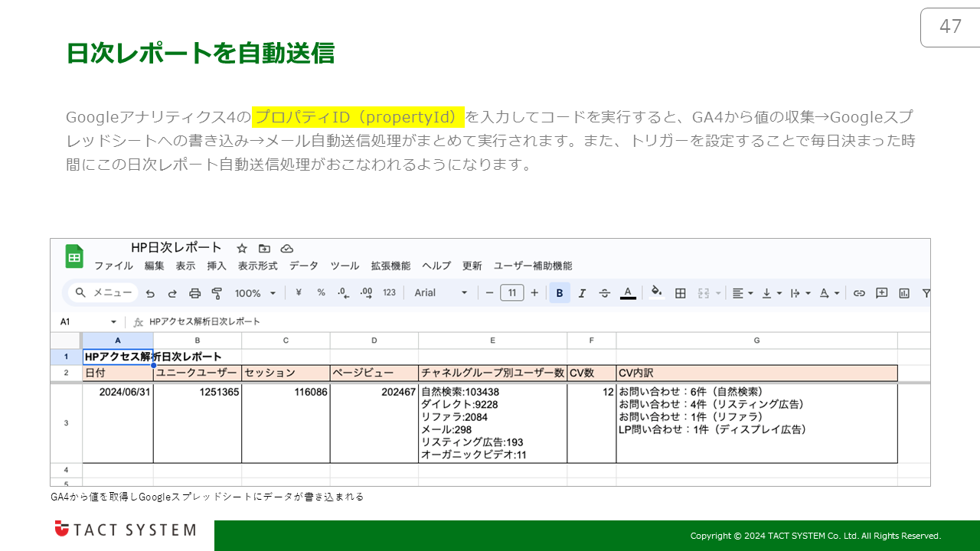Image resolution: width=980 pixels, height=551 pixels.
Task: Click the HP日次レポート document title
Action: pos(177,248)
